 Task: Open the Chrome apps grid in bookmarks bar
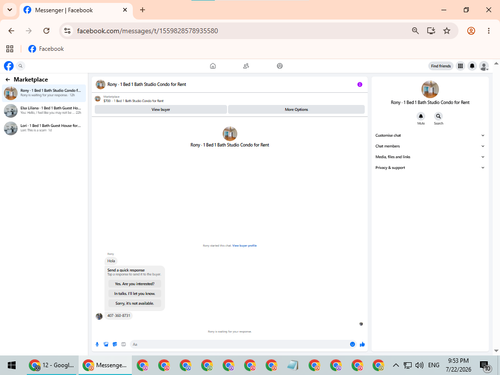tap(10, 49)
